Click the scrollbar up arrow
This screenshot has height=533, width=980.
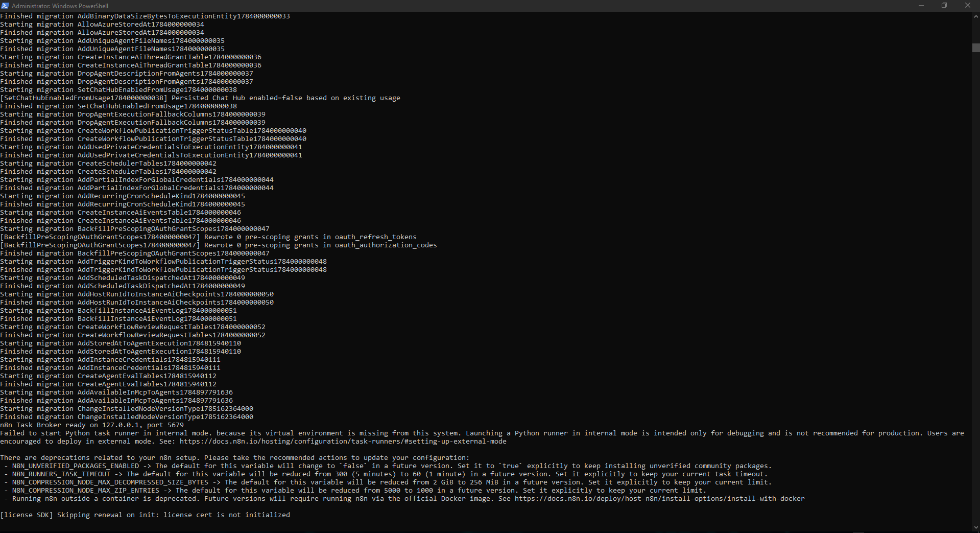pos(976,16)
